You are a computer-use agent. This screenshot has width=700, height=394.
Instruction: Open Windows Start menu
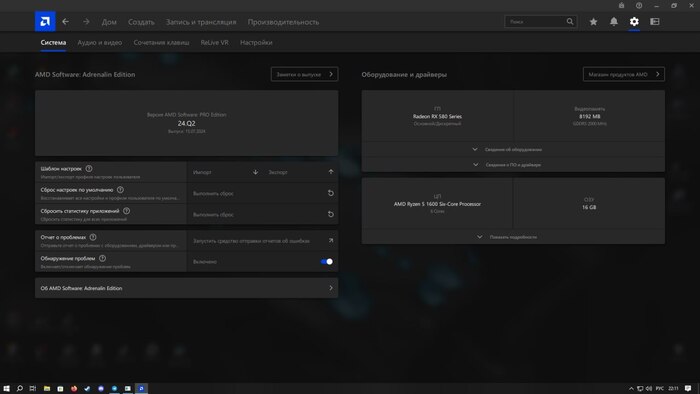pyautogui.click(x=6, y=388)
